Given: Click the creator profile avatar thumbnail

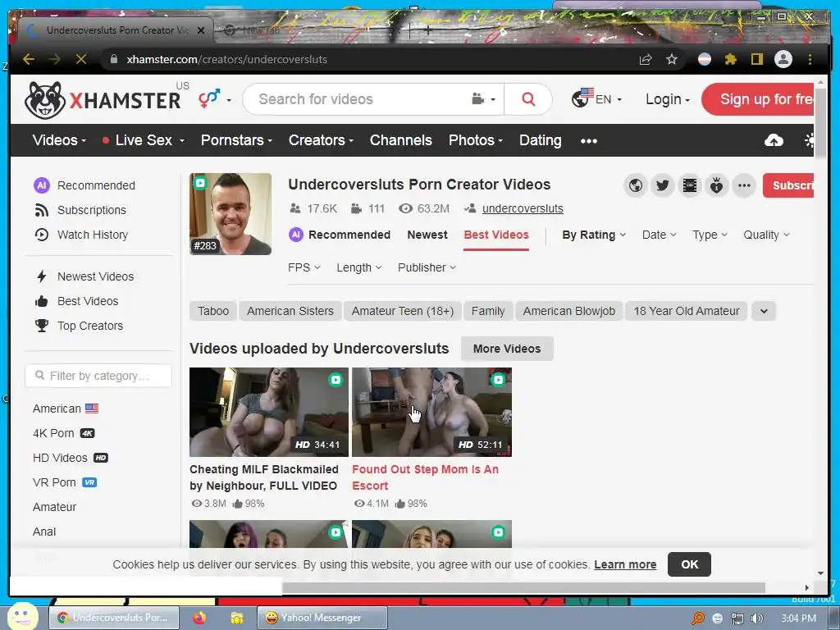Looking at the screenshot, I should pyautogui.click(x=231, y=214).
